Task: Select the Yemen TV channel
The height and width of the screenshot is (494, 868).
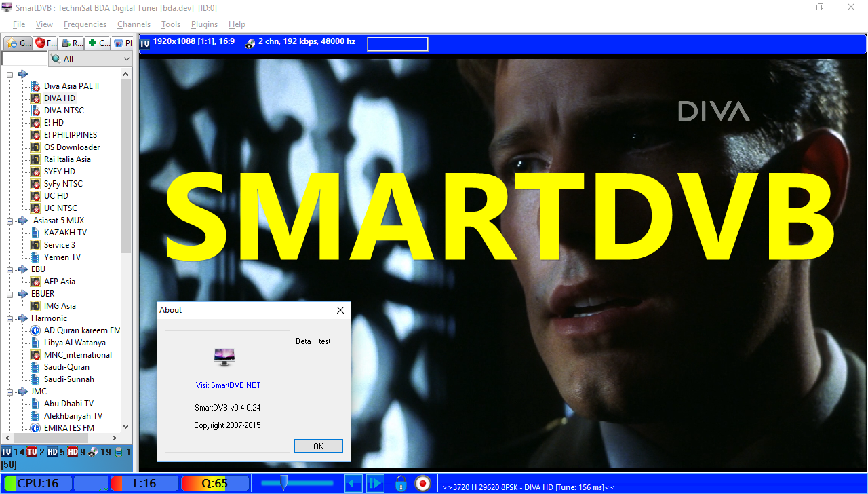Action: (x=62, y=257)
